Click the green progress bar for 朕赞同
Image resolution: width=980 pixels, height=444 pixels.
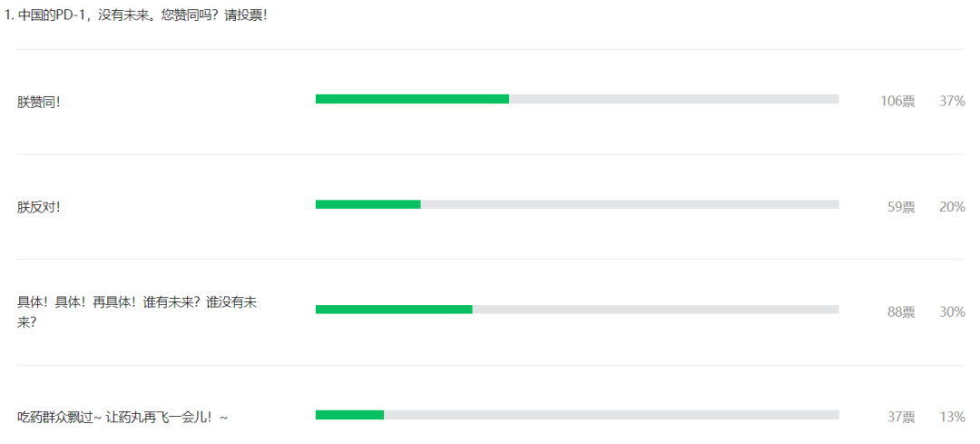coord(413,99)
